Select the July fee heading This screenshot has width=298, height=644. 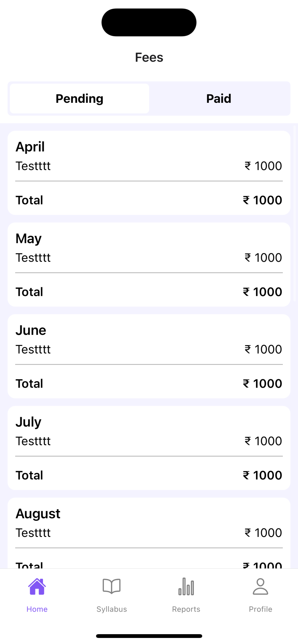(28, 422)
